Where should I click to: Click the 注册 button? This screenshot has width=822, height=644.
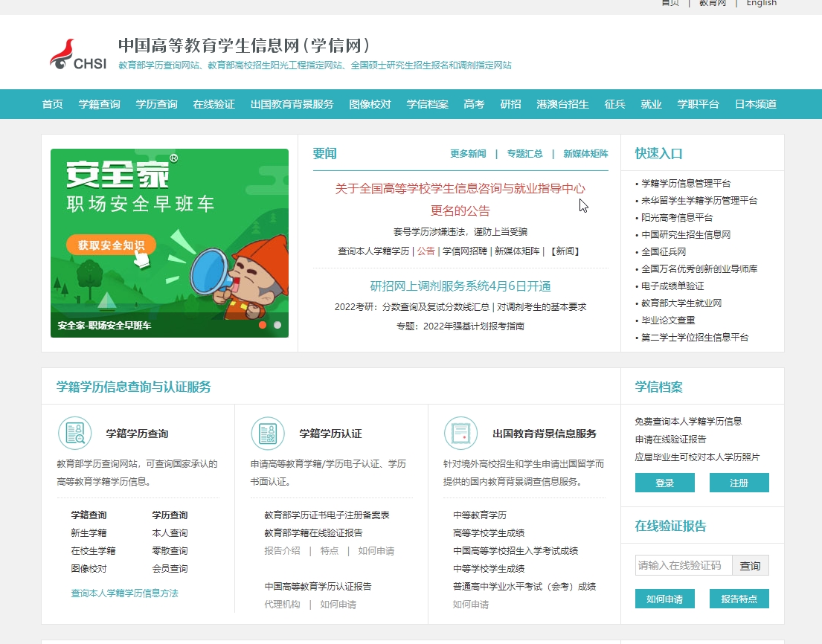coord(739,483)
